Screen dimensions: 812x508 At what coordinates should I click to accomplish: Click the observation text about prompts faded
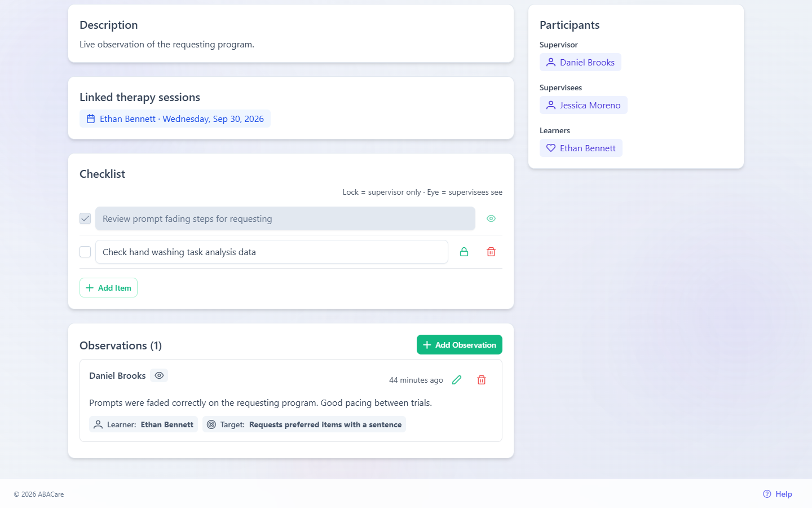[261, 402]
